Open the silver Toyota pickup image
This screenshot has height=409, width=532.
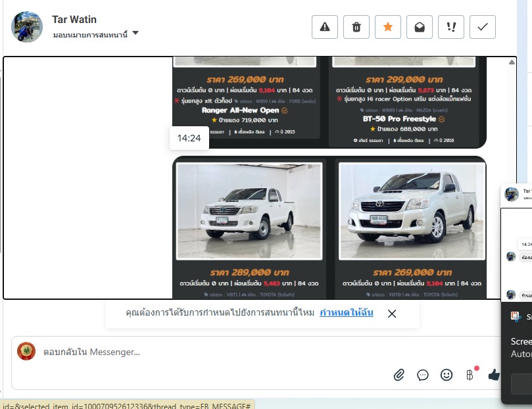pyautogui.click(x=411, y=210)
